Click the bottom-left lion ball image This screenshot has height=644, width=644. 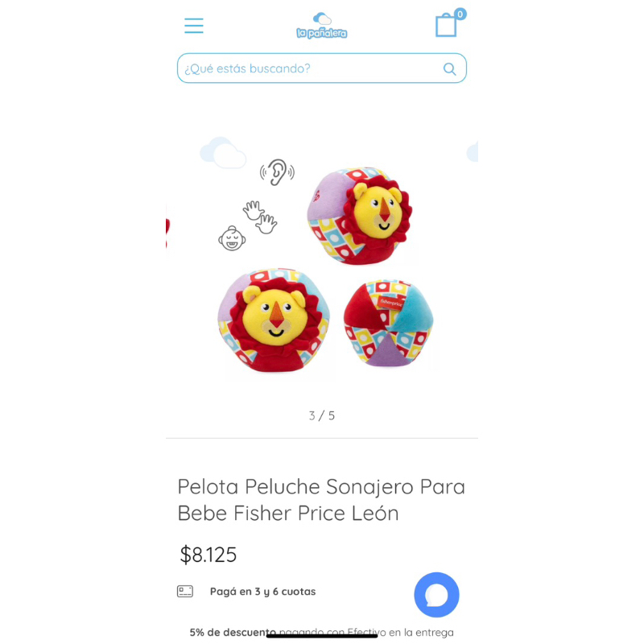point(274,320)
